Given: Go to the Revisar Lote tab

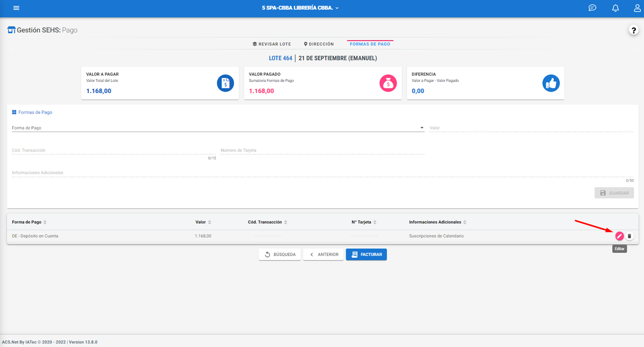Looking at the screenshot, I should (272, 44).
